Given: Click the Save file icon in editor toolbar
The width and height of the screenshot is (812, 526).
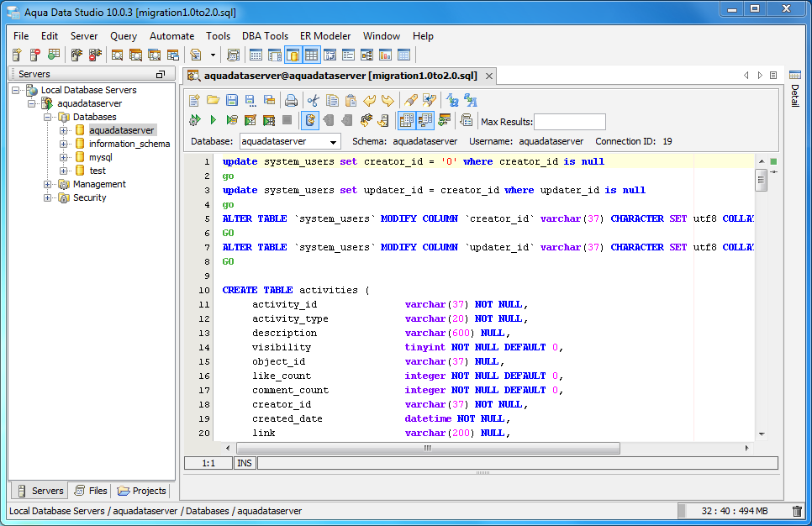Looking at the screenshot, I should click(x=231, y=100).
